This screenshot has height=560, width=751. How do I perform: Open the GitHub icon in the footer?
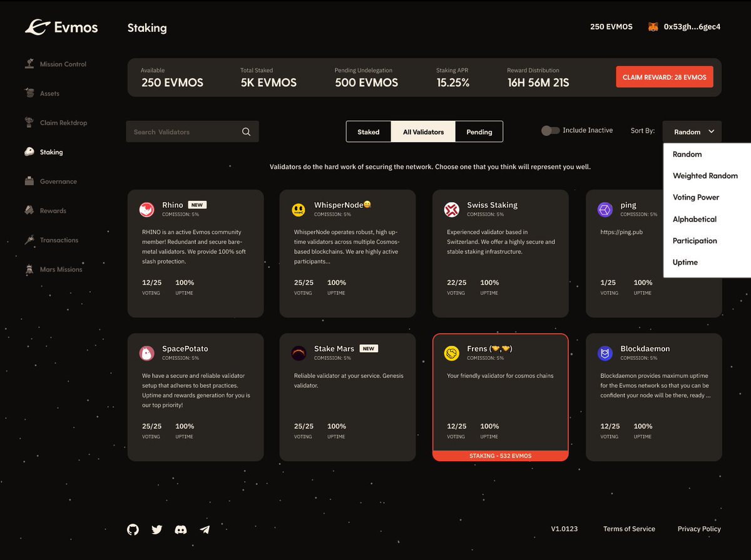click(x=132, y=529)
